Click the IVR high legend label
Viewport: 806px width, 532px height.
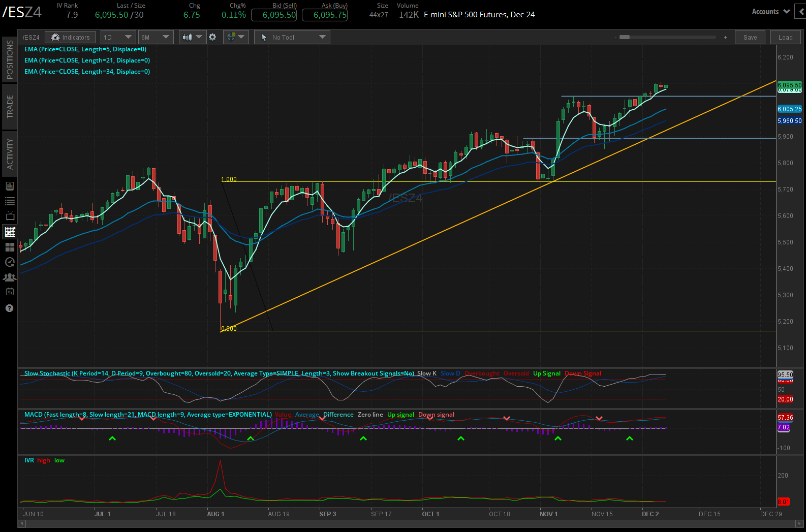(x=44, y=460)
